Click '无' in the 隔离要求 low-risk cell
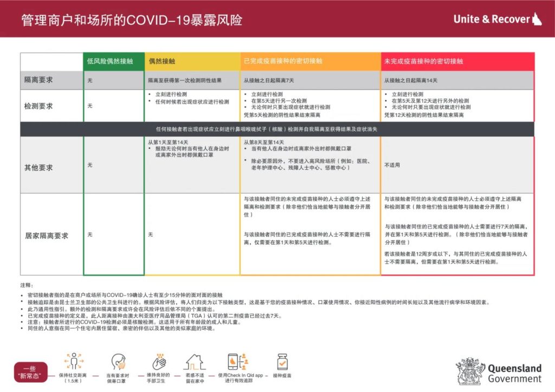The image size is (555, 392). pyautogui.click(x=90, y=81)
